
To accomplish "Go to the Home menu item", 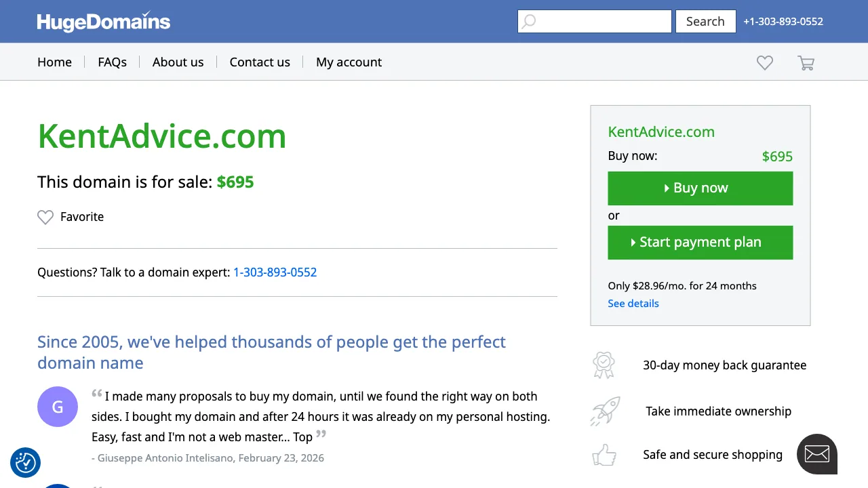I will [x=54, y=62].
